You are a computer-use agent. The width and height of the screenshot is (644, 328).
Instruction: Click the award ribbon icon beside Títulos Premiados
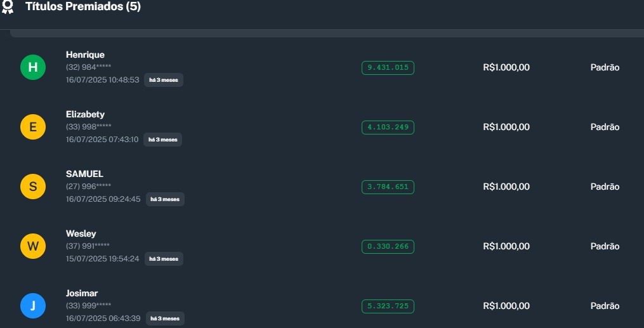(8, 7)
